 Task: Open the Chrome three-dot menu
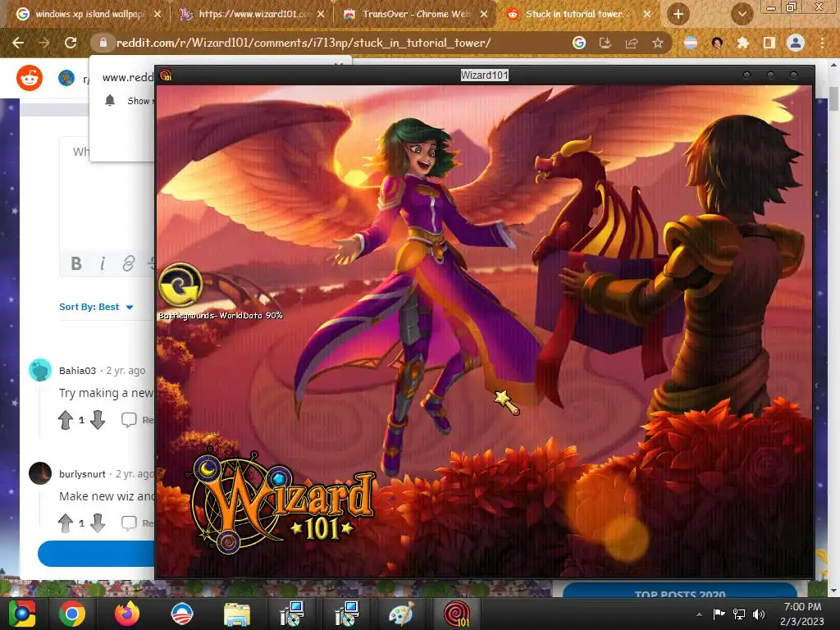tap(822, 43)
